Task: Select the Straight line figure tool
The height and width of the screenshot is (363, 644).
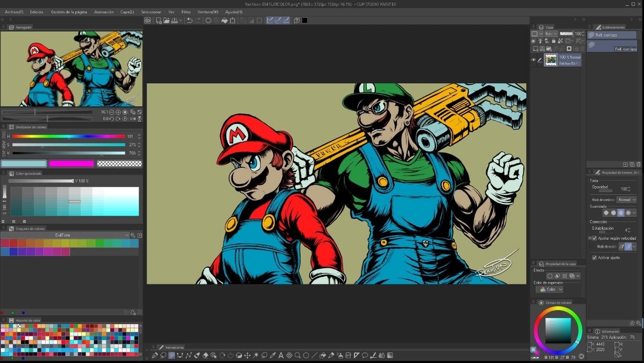Action: pos(314,355)
